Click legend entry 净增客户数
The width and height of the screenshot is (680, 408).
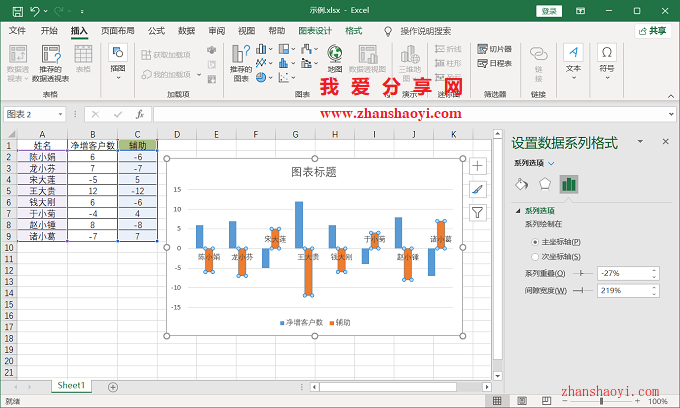(301, 322)
